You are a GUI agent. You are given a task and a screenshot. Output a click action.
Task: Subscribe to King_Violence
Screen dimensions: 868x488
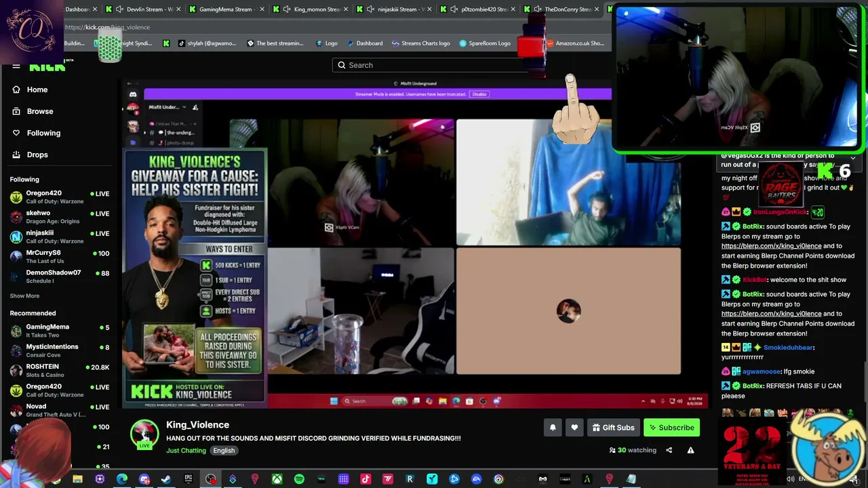click(671, 428)
